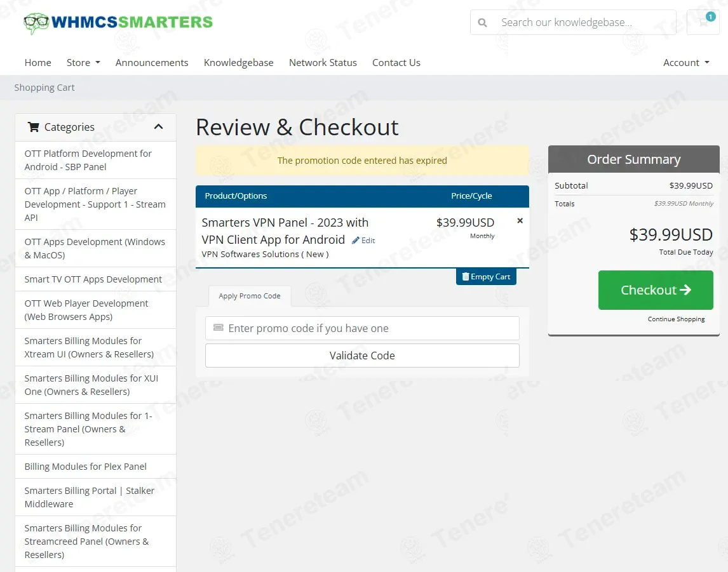Open Smarters Billing Modules for XUI One
Image resolution: width=728 pixels, height=572 pixels.
click(96, 385)
